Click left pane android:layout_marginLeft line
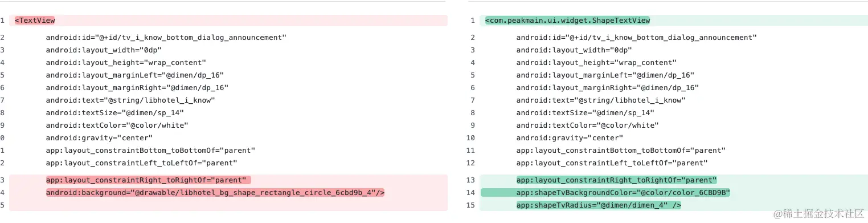The height and width of the screenshot is (223, 868). point(135,75)
